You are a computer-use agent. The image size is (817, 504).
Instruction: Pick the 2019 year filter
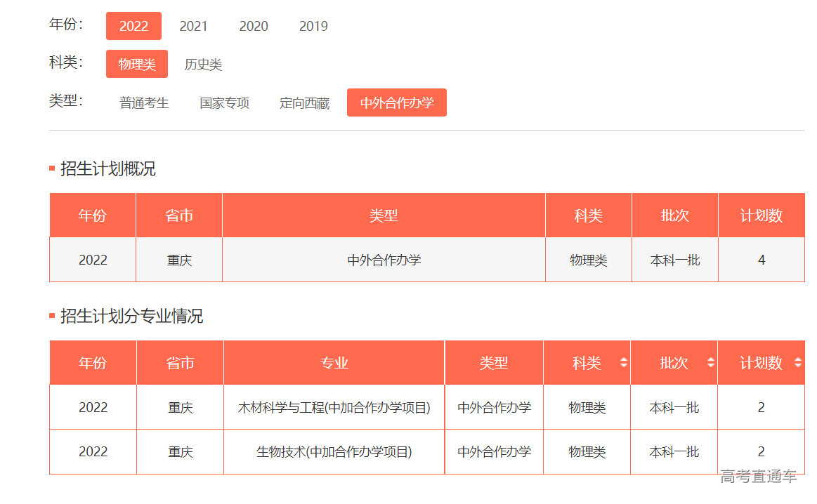pyautogui.click(x=313, y=26)
